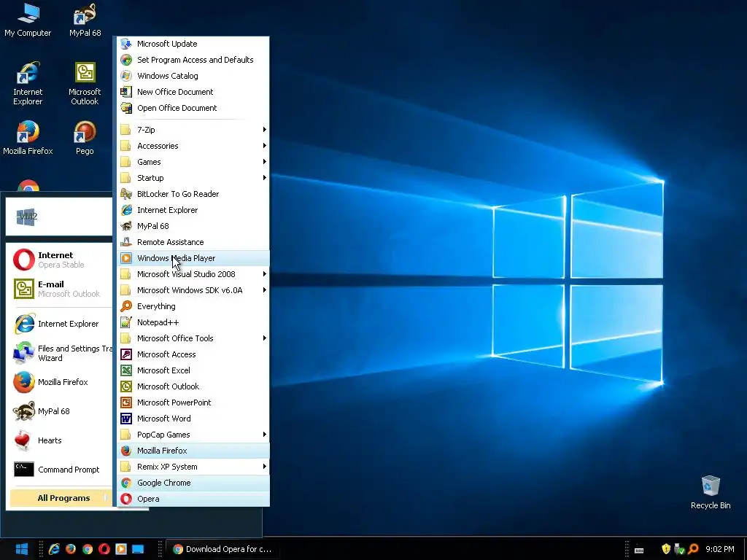747x560 pixels.
Task: Expand Microsoft Office Tools submenu arrow
Action: (x=264, y=338)
